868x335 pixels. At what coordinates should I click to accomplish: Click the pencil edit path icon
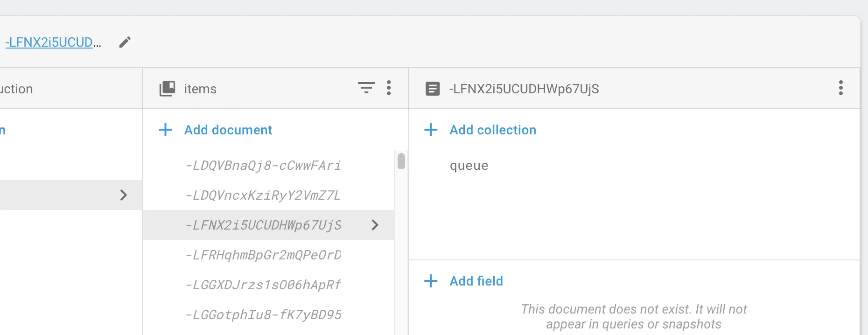point(125,42)
